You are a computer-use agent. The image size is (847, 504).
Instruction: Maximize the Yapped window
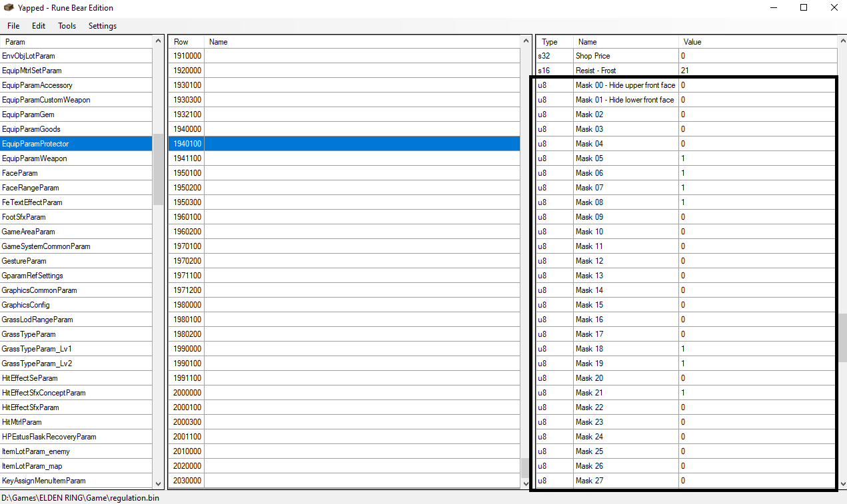[804, 8]
